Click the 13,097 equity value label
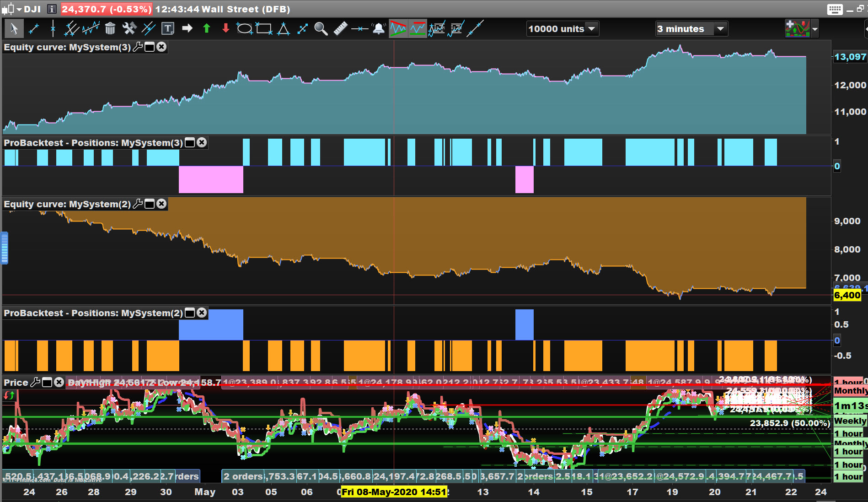The height and width of the screenshot is (502, 868). (850, 57)
